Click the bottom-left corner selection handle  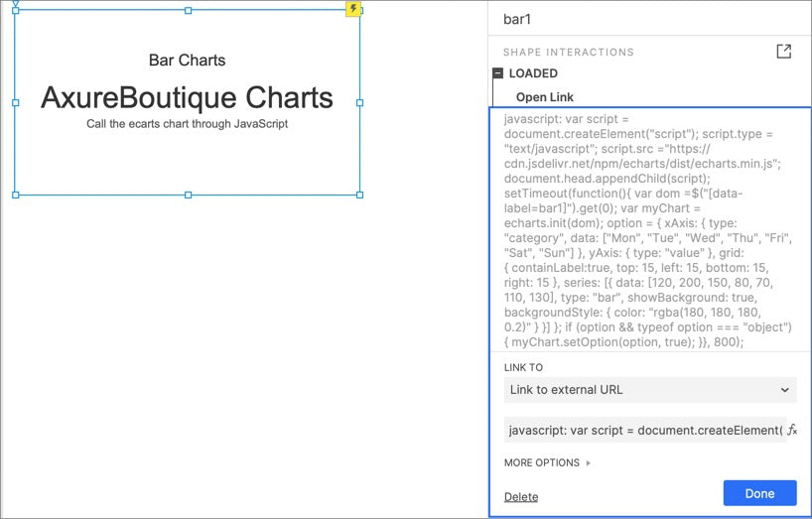coord(16,195)
